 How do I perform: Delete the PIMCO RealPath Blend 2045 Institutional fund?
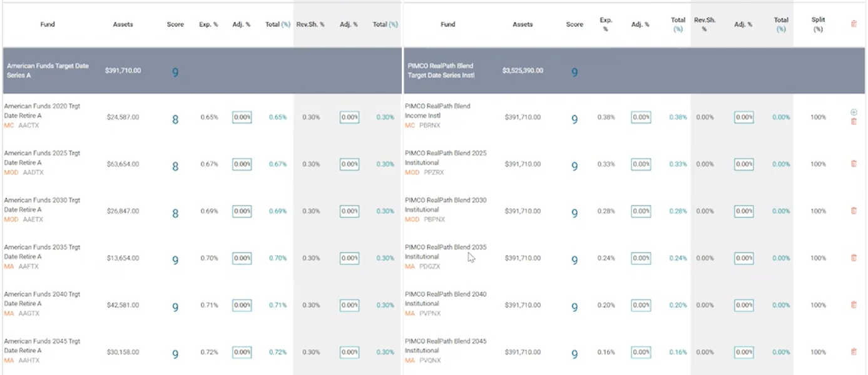pyautogui.click(x=854, y=352)
